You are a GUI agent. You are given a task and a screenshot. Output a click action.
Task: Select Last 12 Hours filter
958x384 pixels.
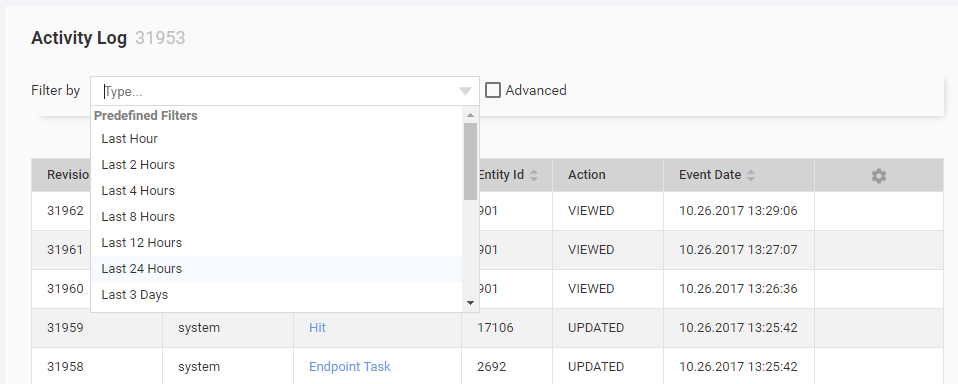tap(276, 242)
